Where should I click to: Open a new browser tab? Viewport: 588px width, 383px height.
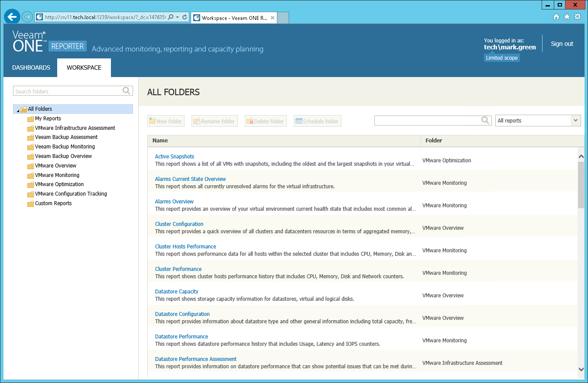pyautogui.click(x=283, y=18)
